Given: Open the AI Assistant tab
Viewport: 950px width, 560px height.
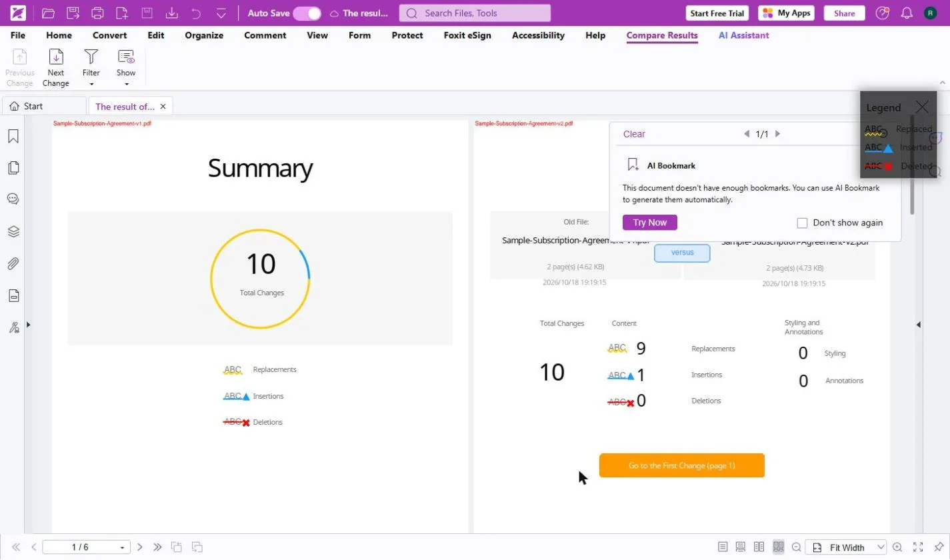Looking at the screenshot, I should click(x=743, y=35).
